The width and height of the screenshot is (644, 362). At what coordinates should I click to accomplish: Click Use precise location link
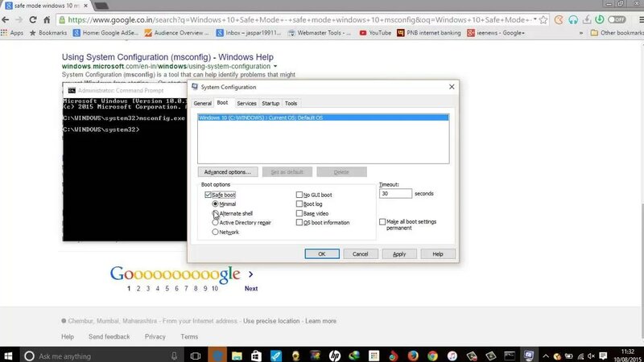pyautogui.click(x=271, y=321)
